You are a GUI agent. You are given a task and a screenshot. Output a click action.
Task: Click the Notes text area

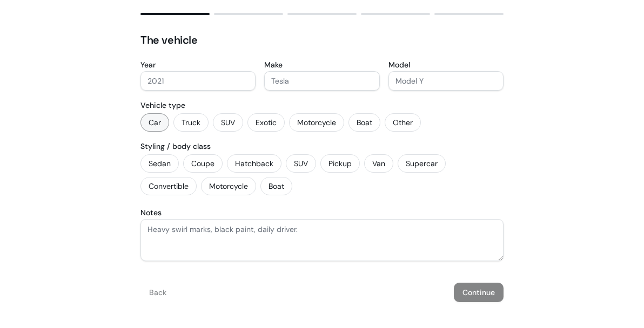322,240
